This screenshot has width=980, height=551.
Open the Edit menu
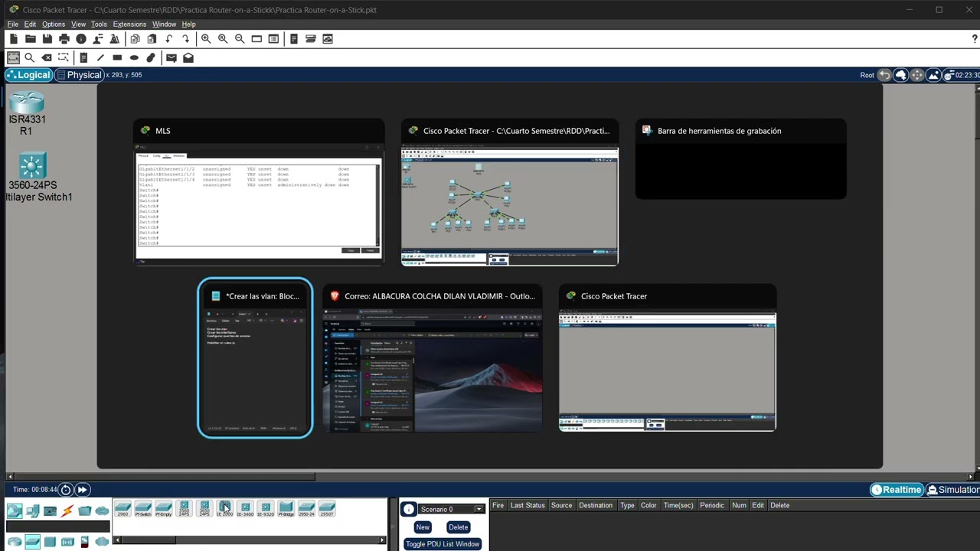coord(30,24)
